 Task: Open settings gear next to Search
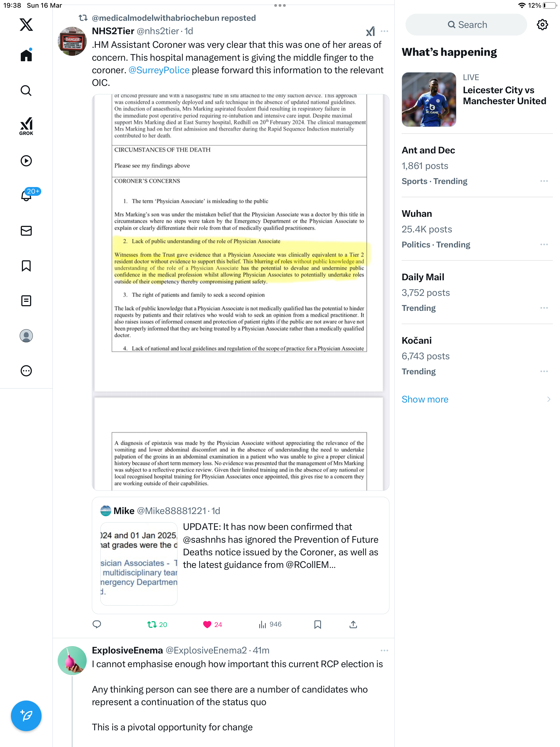(542, 25)
